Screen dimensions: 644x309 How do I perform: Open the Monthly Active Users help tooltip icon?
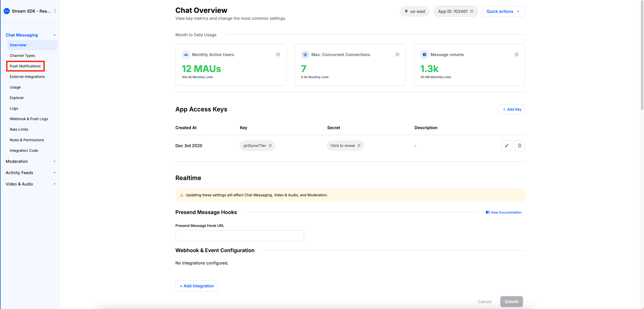click(278, 54)
